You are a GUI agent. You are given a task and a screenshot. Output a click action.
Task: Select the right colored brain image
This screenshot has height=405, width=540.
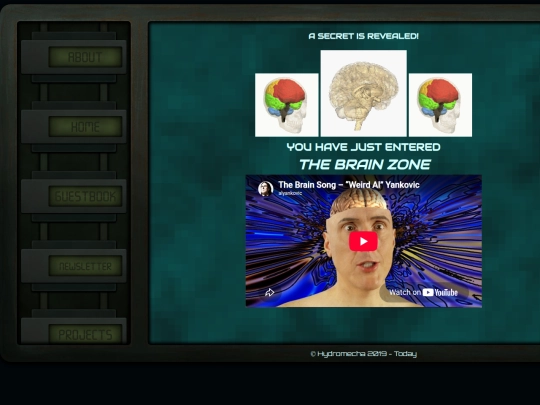440,105
